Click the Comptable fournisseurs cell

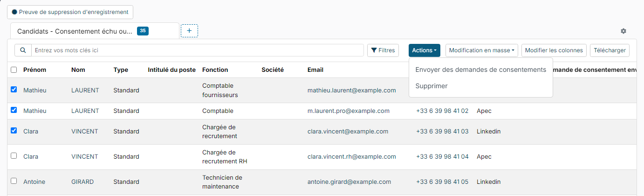pyautogui.click(x=220, y=90)
